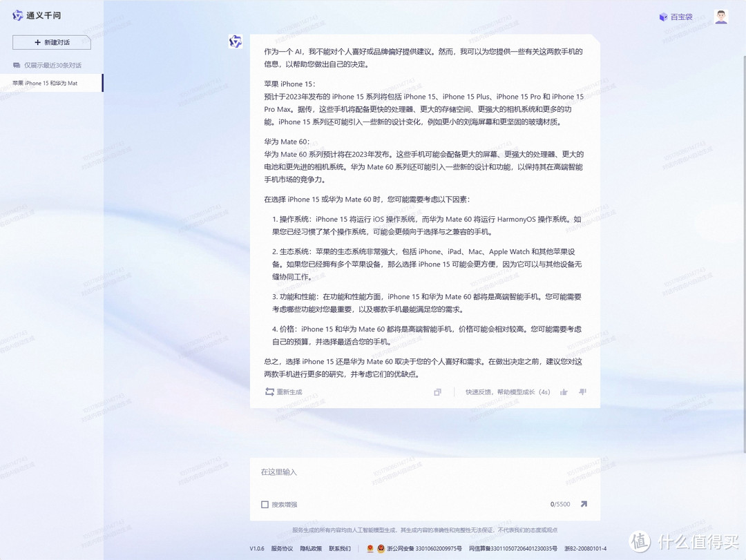Click the 通义千问 logo

point(37,16)
